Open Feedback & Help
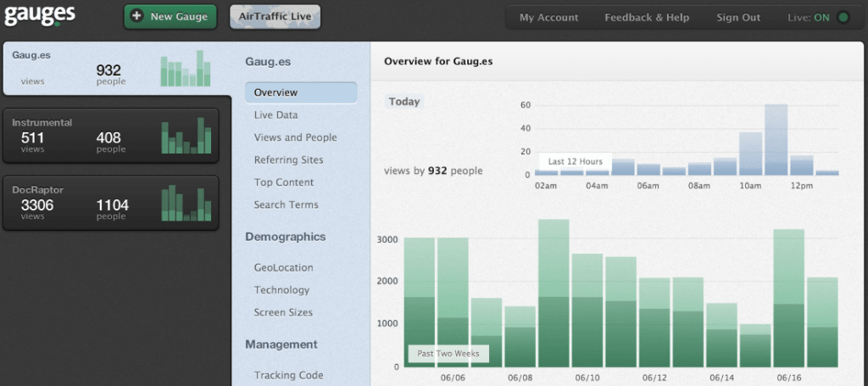The width and height of the screenshot is (868, 386). 647,17
